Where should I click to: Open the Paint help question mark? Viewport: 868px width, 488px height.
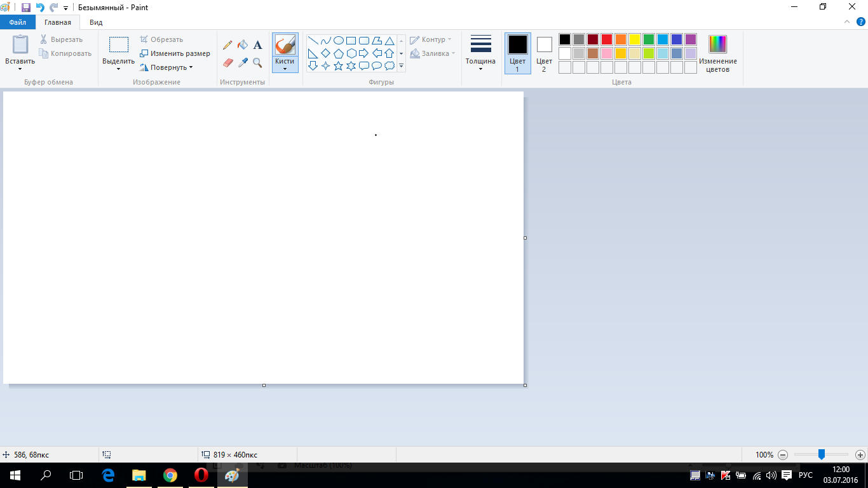coord(860,22)
